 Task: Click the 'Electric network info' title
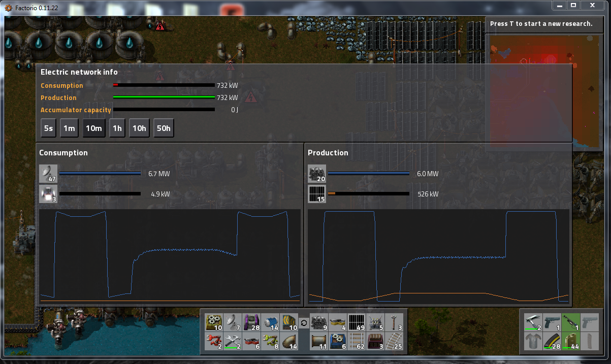pos(79,72)
